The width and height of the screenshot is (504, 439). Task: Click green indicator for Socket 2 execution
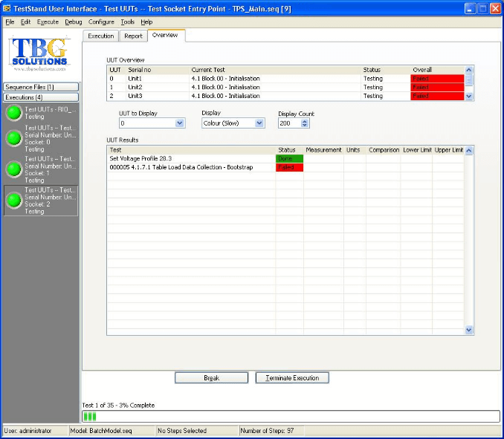[13, 201]
